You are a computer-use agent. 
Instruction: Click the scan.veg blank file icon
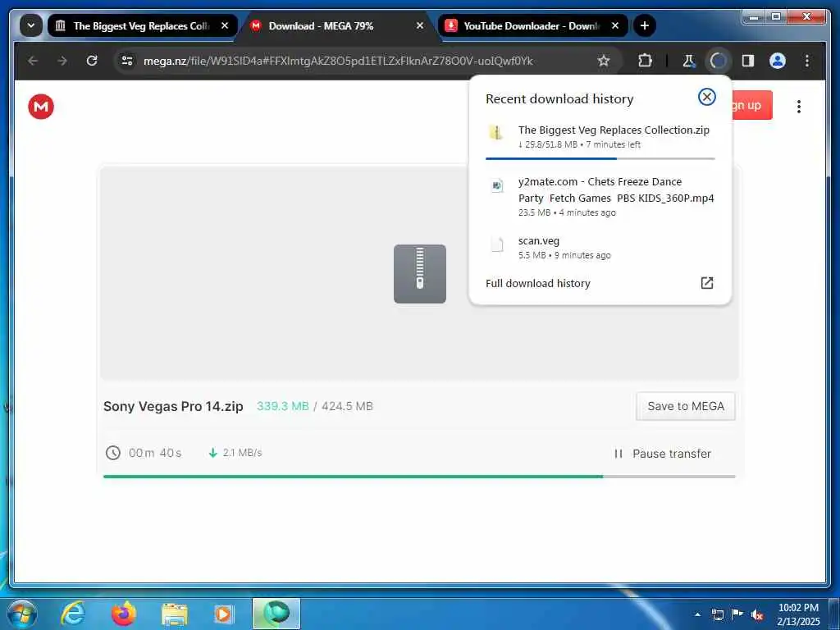pos(498,244)
